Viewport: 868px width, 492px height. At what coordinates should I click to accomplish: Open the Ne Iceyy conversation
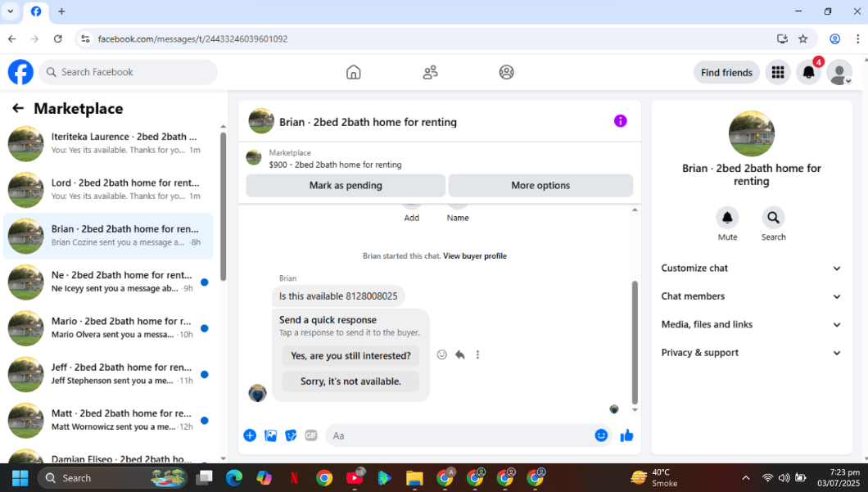(108, 282)
